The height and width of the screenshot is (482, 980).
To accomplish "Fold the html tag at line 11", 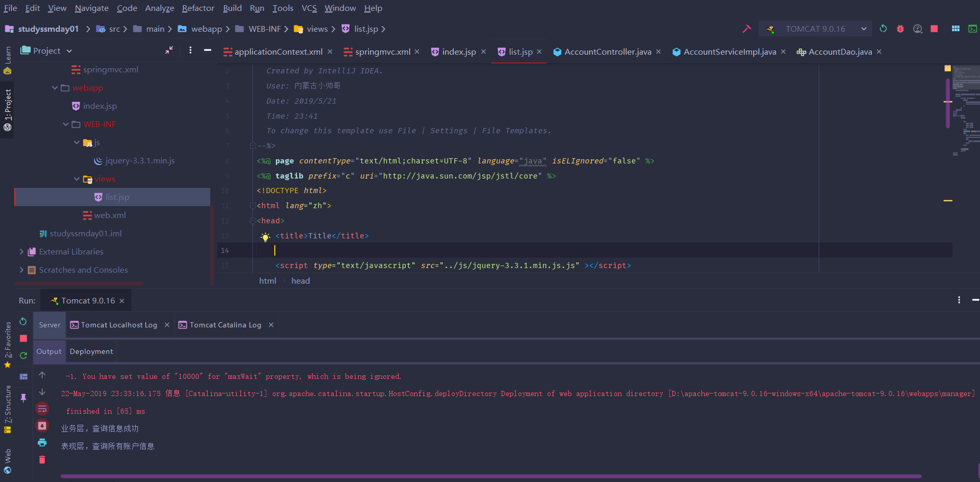I will pyautogui.click(x=253, y=206).
